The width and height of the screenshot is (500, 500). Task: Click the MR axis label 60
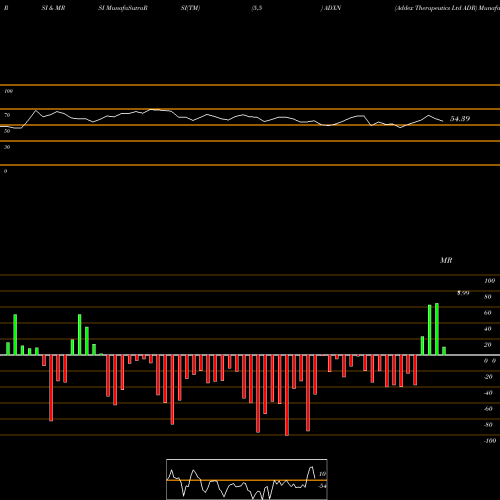(x=488, y=313)
